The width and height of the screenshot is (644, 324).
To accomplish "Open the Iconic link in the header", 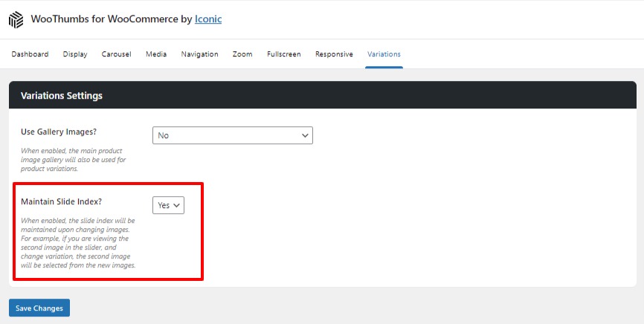I will click(208, 19).
